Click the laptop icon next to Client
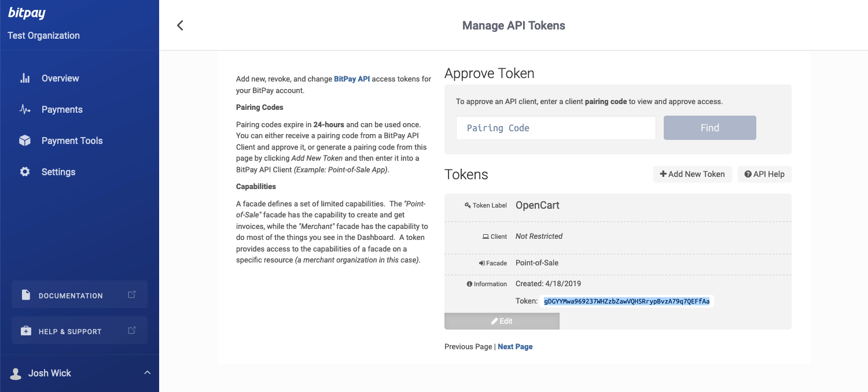This screenshot has height=392, width=868. tap(486, 236)
